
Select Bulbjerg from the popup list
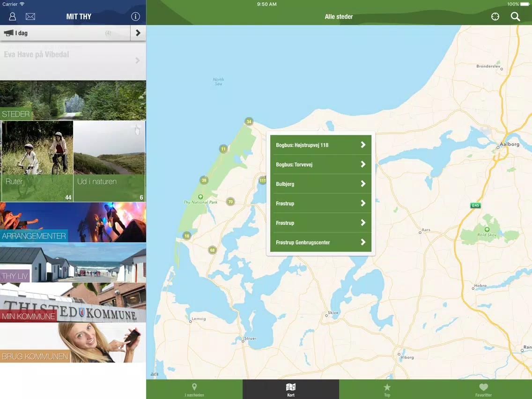321,184
